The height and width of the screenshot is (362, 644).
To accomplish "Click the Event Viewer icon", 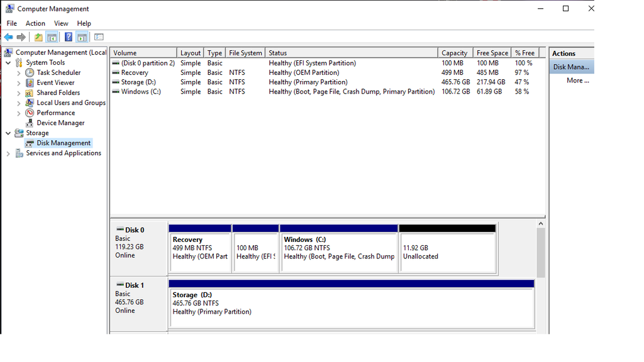I will point(30,82).
